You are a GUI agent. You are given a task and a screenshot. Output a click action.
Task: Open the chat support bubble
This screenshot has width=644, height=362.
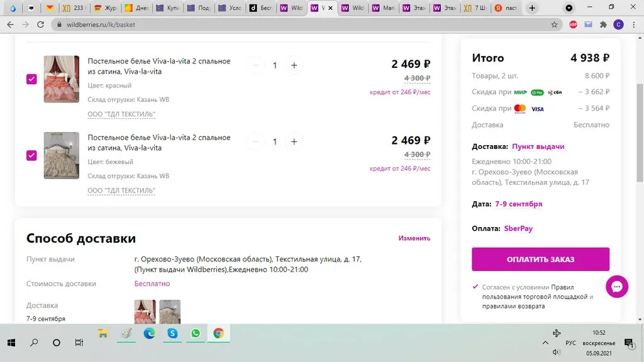pos(617,287)
